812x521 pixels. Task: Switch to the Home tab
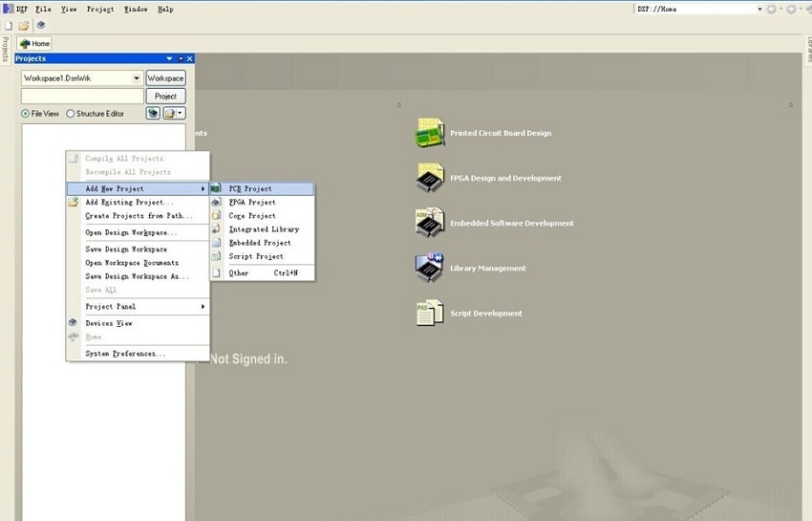34,44
